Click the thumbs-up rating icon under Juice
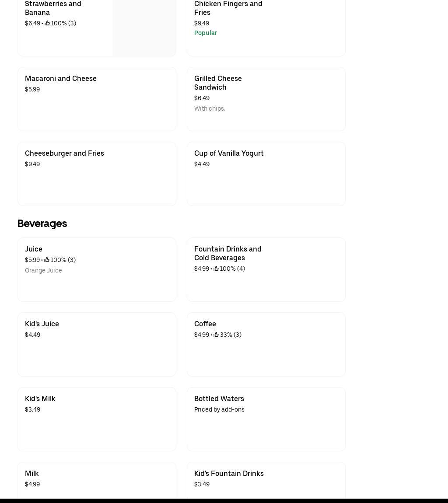Screen dimensions: 448x503 click(47, 260)
